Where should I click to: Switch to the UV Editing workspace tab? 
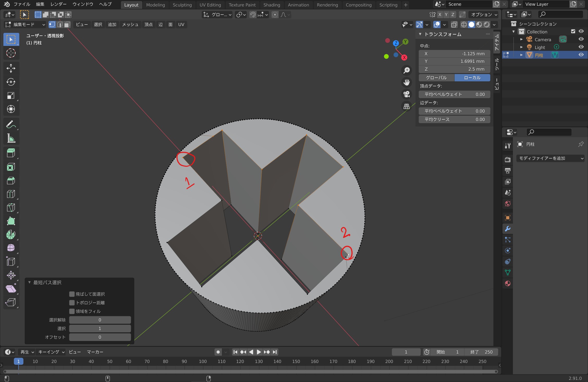click(x=210, y=5)
